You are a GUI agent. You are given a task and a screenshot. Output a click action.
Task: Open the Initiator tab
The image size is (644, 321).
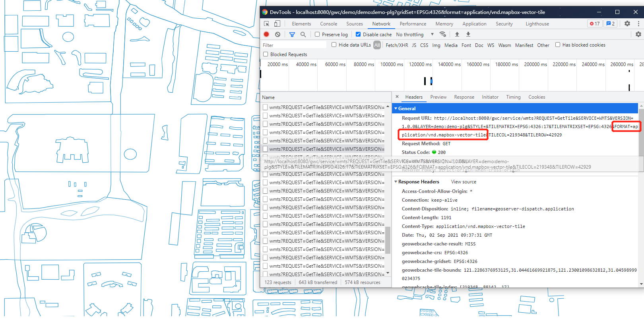pyautogui.click(x=490, y=97)
